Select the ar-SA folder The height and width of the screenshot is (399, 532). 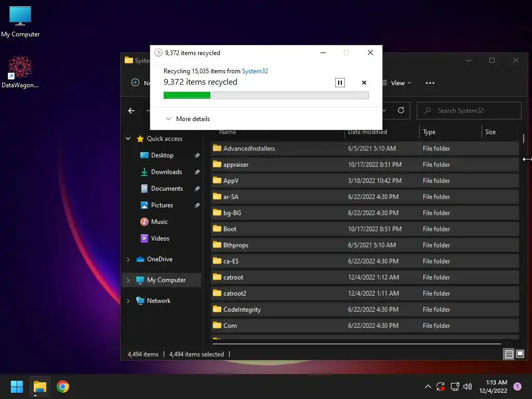pos(365,197)
